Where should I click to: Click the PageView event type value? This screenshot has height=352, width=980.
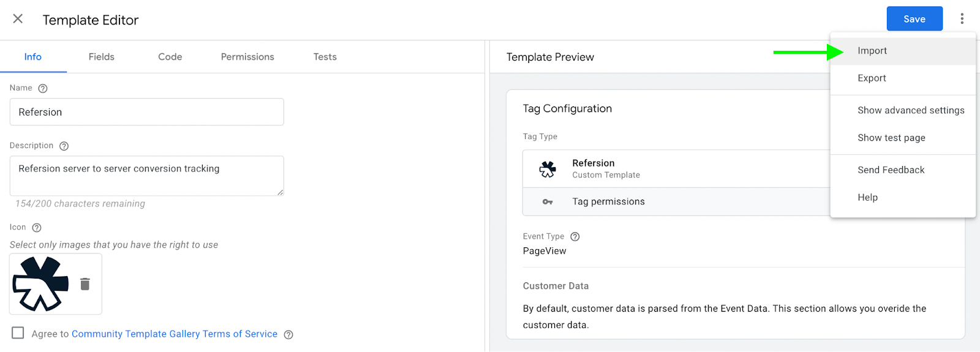pos(545,252)
